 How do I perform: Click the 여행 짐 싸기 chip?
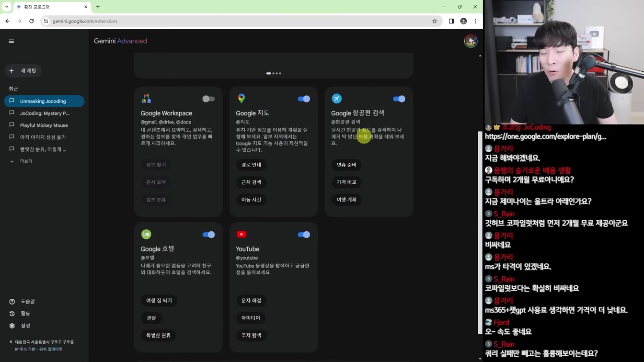[159, 300]
